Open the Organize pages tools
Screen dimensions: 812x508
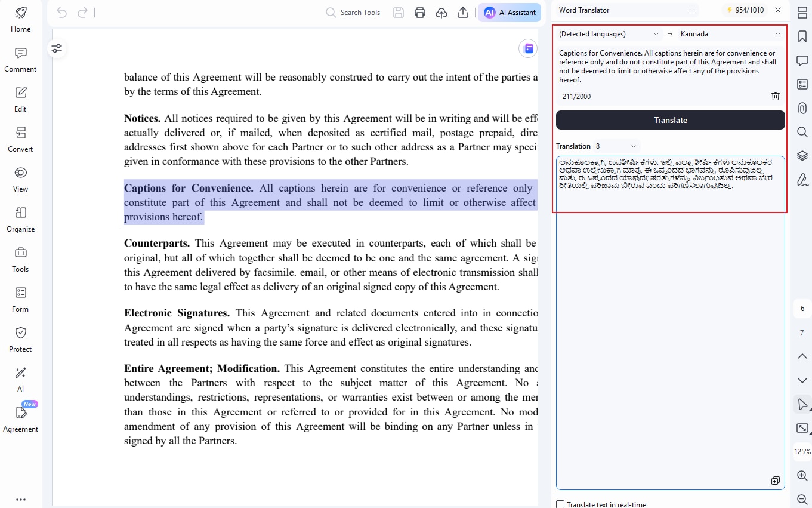click(x=20, y=220)
